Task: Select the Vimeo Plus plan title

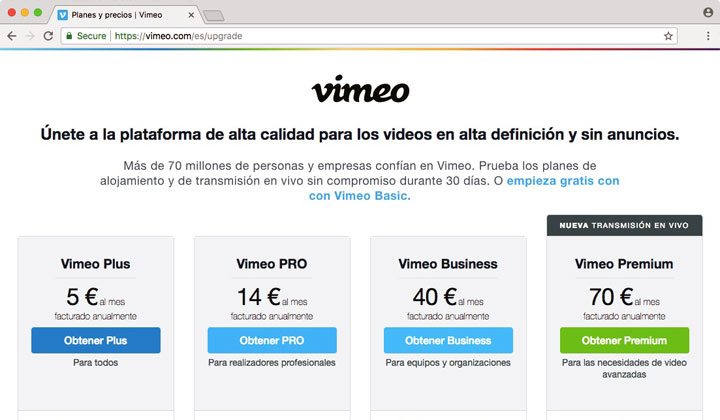Action: pyautogui.click(x=96, y=264)
